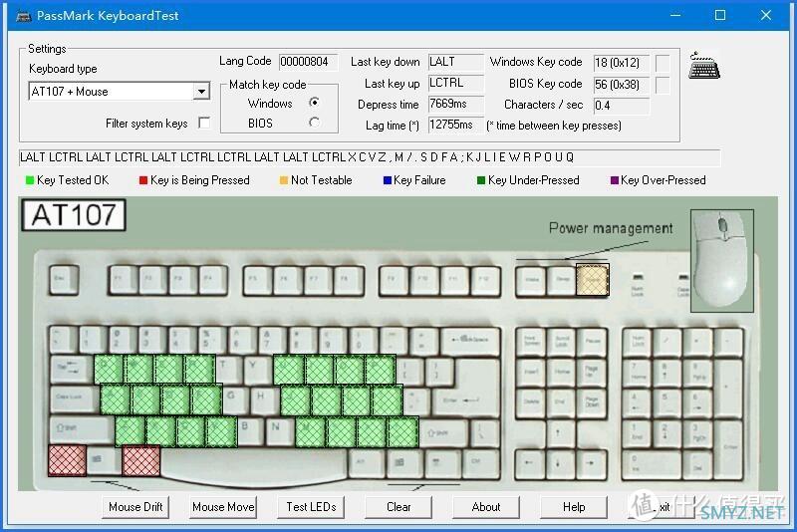Click the Last key up field LCTRL
Viewport: 797px width, 532px height.
click(x=456, y=83)
